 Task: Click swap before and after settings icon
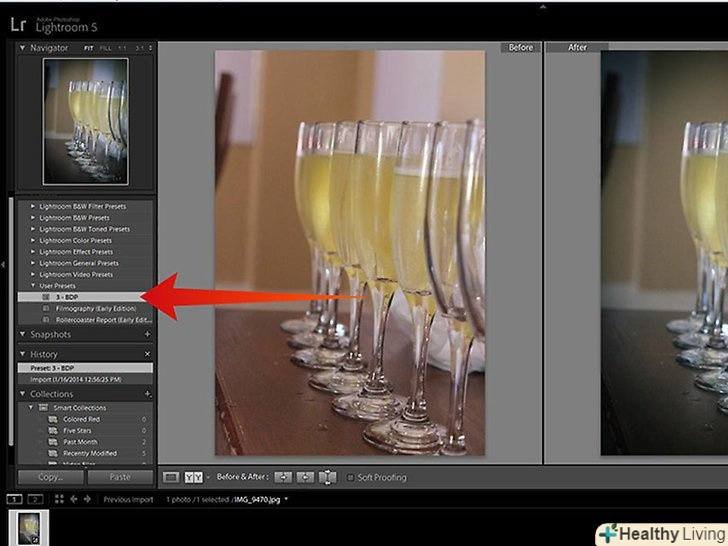[327, 478]
